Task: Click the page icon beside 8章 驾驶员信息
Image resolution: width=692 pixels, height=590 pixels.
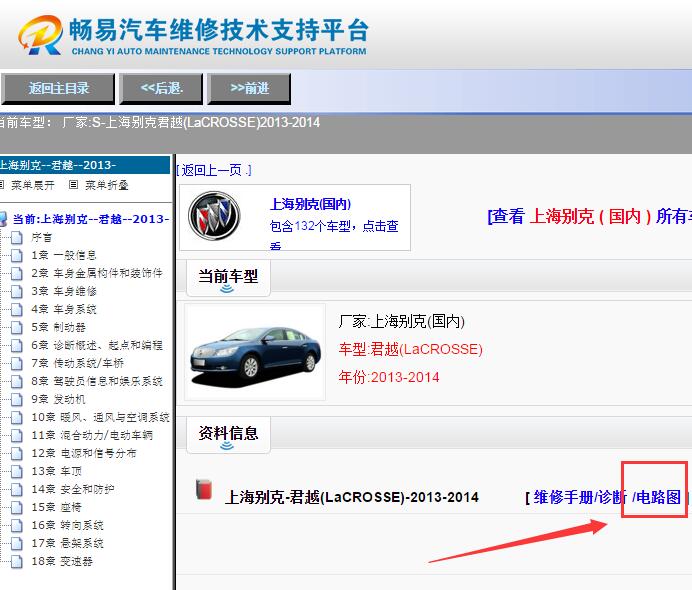Action: point(17,381)
